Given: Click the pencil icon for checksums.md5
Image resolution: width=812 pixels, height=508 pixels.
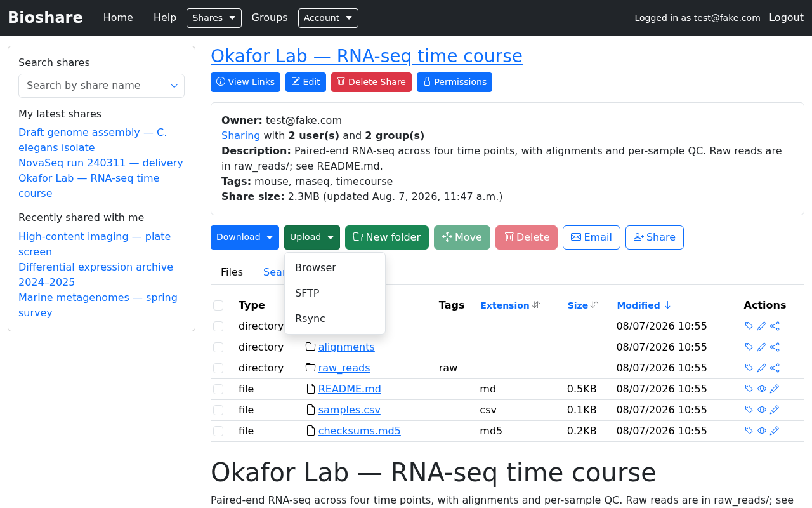Looking at the screenshot, I should pos(775,431).
